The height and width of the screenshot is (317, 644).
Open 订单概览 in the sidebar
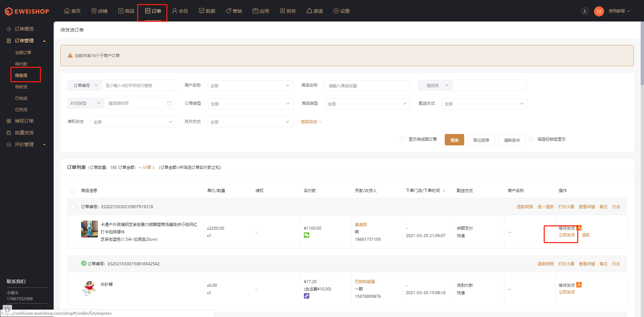24,29
